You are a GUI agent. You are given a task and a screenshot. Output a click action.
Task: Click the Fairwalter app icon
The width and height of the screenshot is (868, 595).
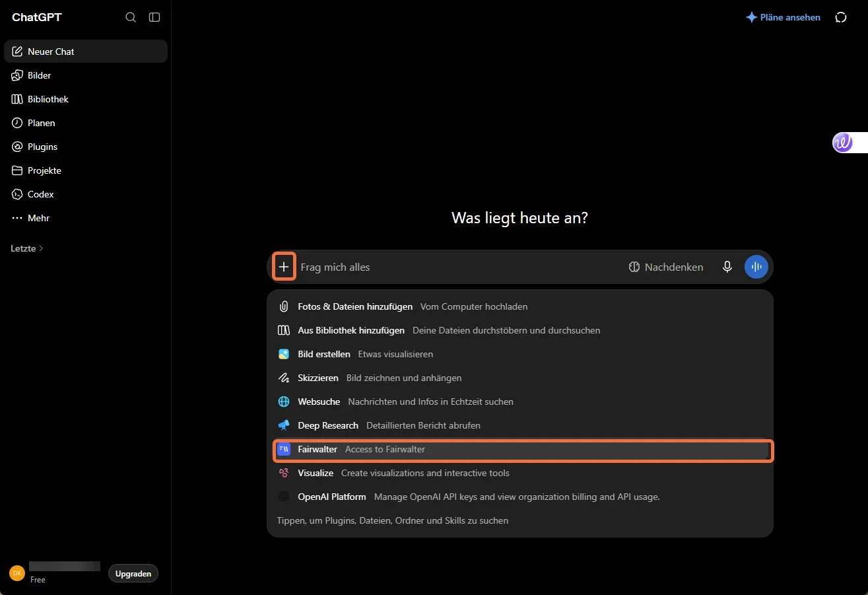click(284, 449)
